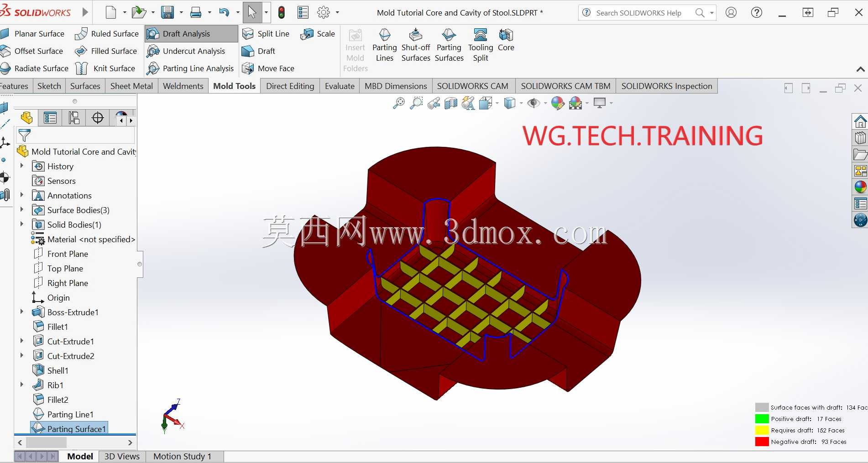Click the green Positive draft swatch
This screenshot has width=868, height=463.
[762, 419]
